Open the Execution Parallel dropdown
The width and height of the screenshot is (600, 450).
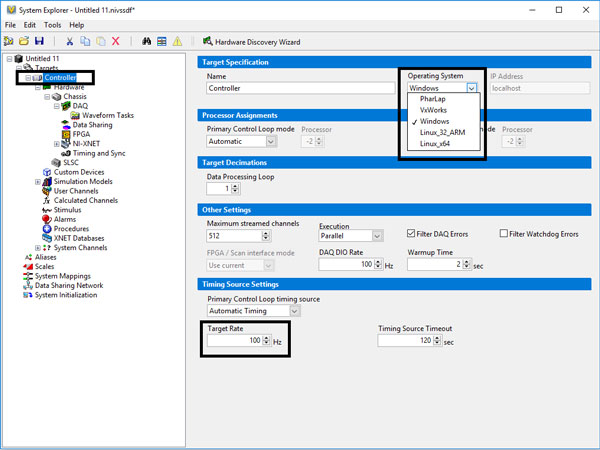pyautogui.click(x=377, y=236)
